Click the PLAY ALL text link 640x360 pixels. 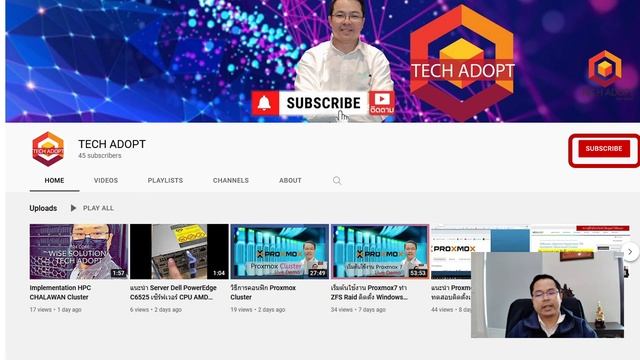98,208
